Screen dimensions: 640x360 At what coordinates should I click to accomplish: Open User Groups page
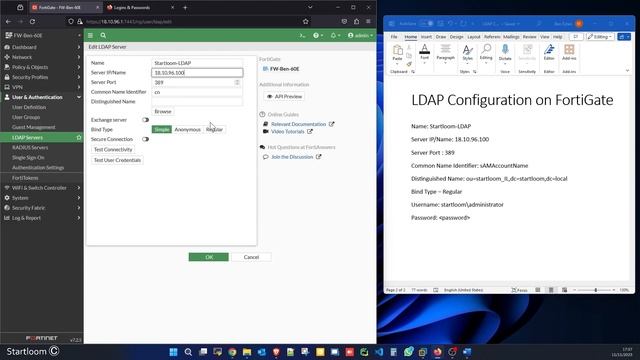point(26,117)
